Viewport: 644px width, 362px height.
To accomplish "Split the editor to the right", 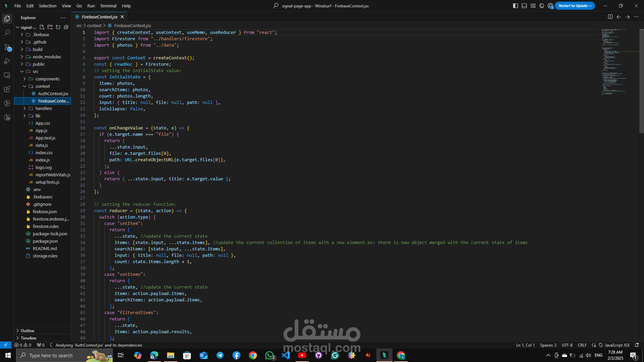I will (610, 17).
